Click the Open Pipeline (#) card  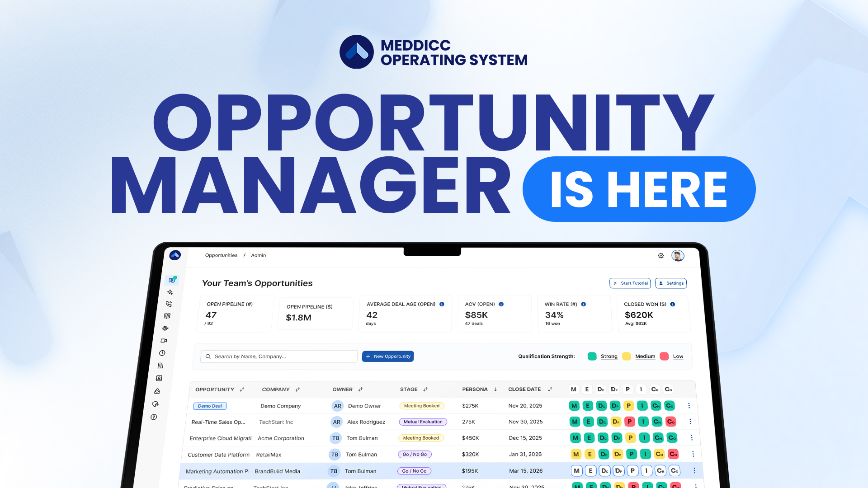coord(236,314)
